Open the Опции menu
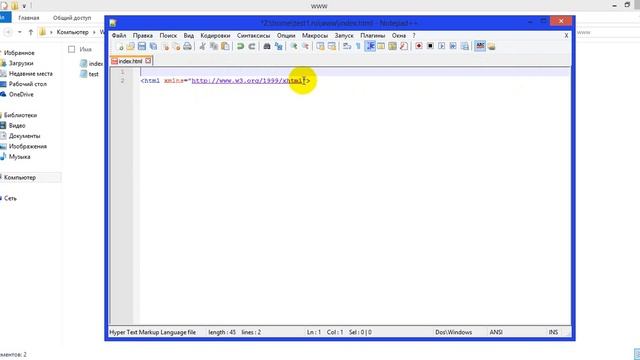 [286, 36]
